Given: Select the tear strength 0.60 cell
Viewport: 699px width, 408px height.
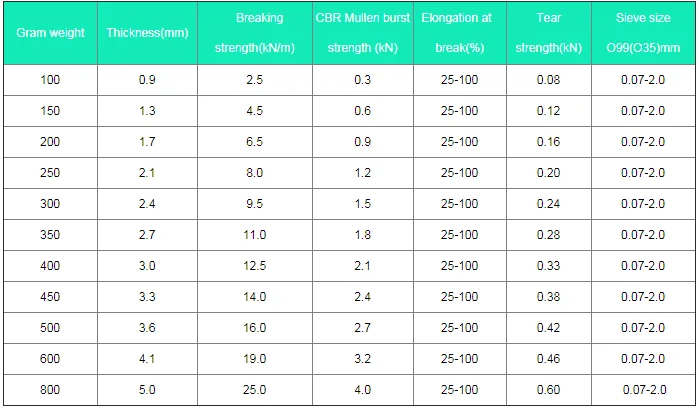Looking at the screenshot, I should (547, 390).
